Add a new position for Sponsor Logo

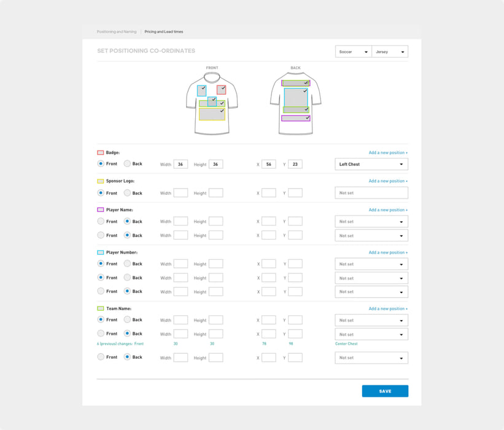click(x=388, y=181)
